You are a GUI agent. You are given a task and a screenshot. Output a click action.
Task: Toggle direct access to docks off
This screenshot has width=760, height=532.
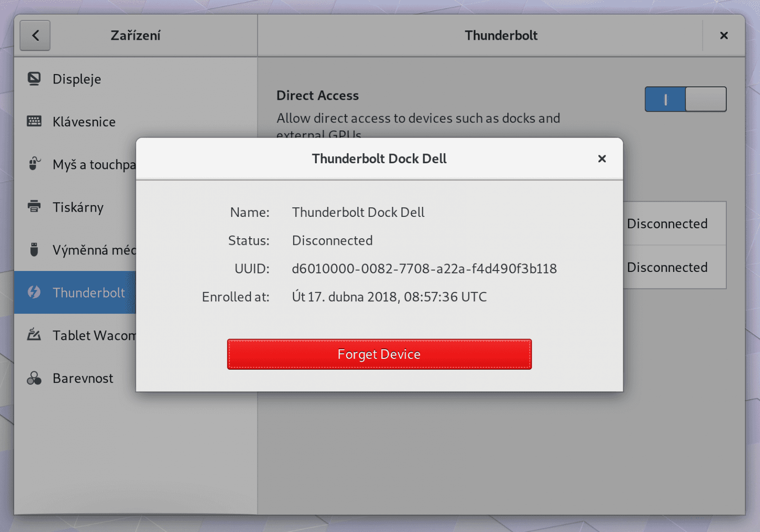point(685,99)
